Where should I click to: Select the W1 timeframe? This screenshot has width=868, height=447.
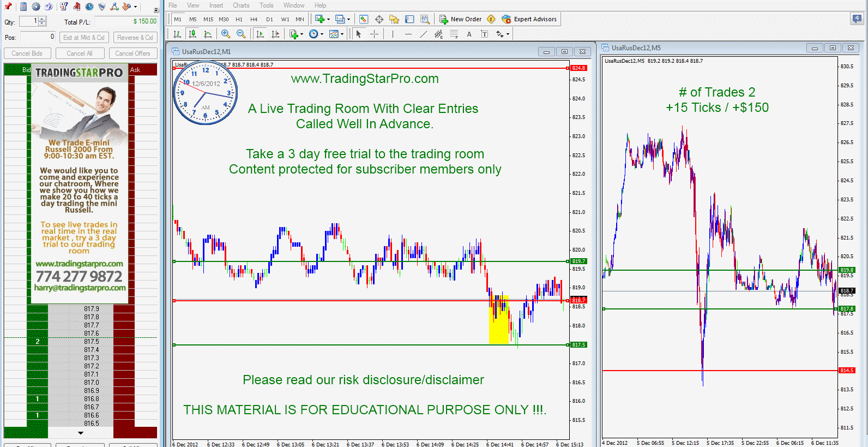click(x=285, y=19)
